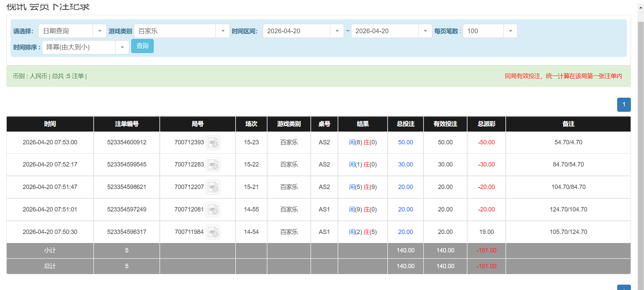Click session 15-23 cell

click(x=251, y=142)
